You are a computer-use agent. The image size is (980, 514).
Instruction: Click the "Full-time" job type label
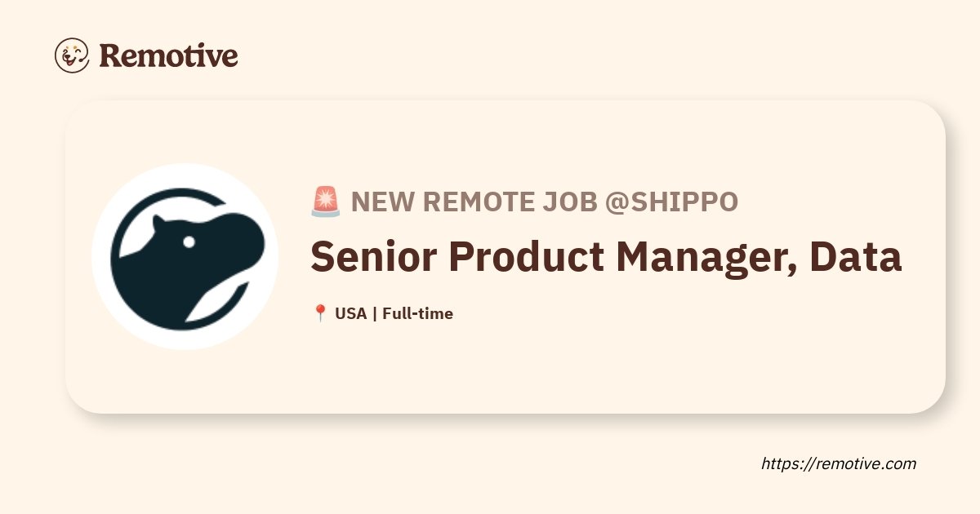pos(417,313)
